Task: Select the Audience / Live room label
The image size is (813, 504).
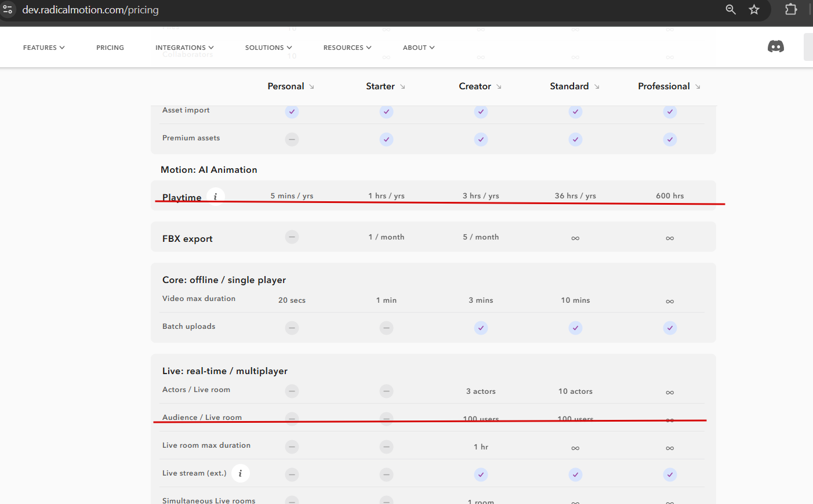Action: pyautogui.click(x=202, y=418)
